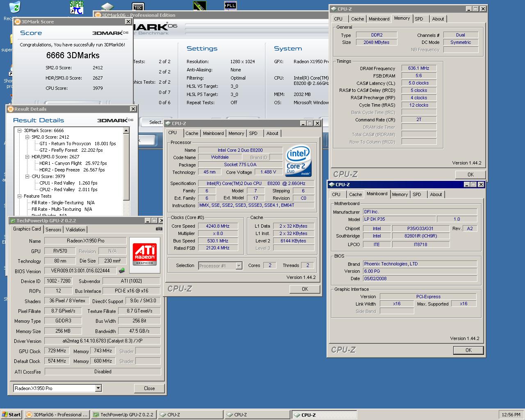The width and height of the screenshot is (525, 420).
Task: Select CPU1 - Red Valley row
Action: click(68, 183)
